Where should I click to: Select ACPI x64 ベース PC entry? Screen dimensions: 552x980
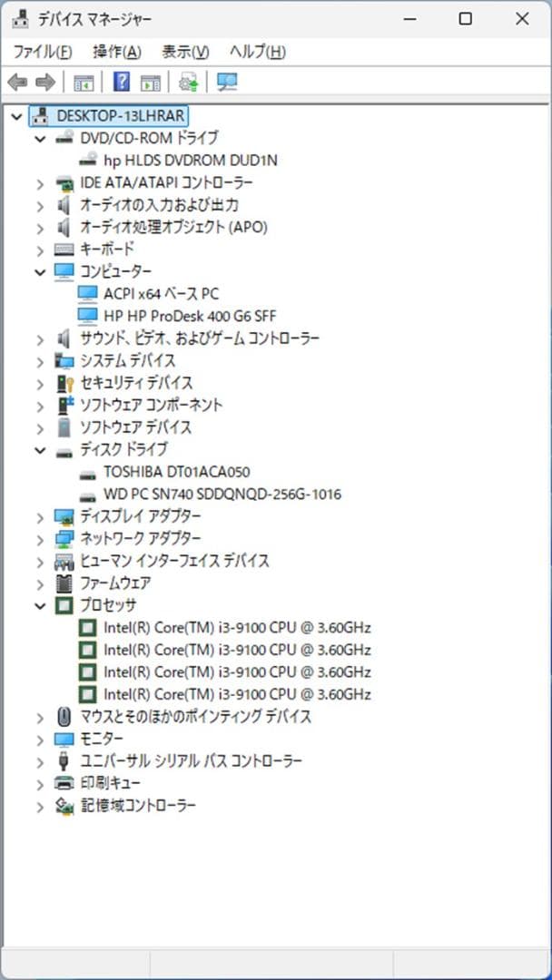click(x=162, y=293)
